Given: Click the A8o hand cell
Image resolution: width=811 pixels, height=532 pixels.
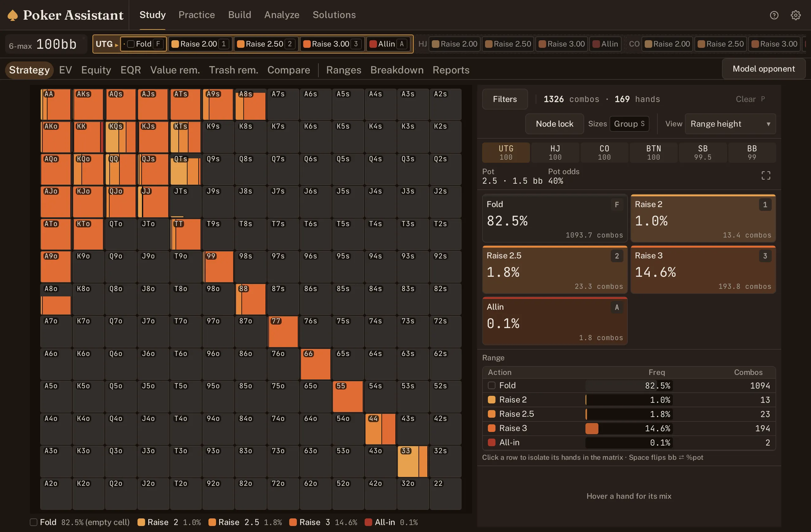Looking at the screenshot, I should [x=56, y=299].
